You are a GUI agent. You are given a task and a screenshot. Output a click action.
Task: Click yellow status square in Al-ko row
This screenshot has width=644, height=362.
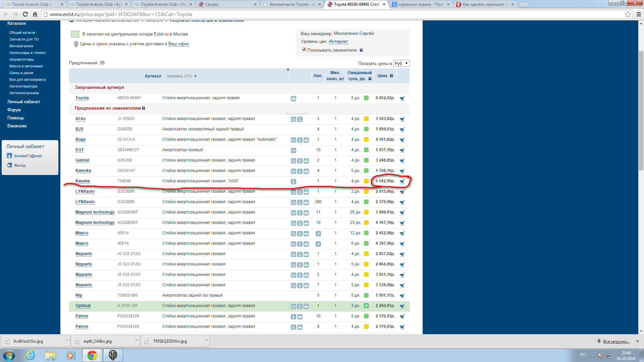(366, 119)
